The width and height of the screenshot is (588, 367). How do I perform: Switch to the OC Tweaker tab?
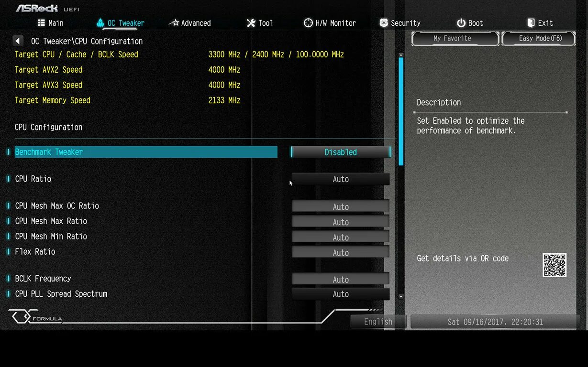coord(120,23)
